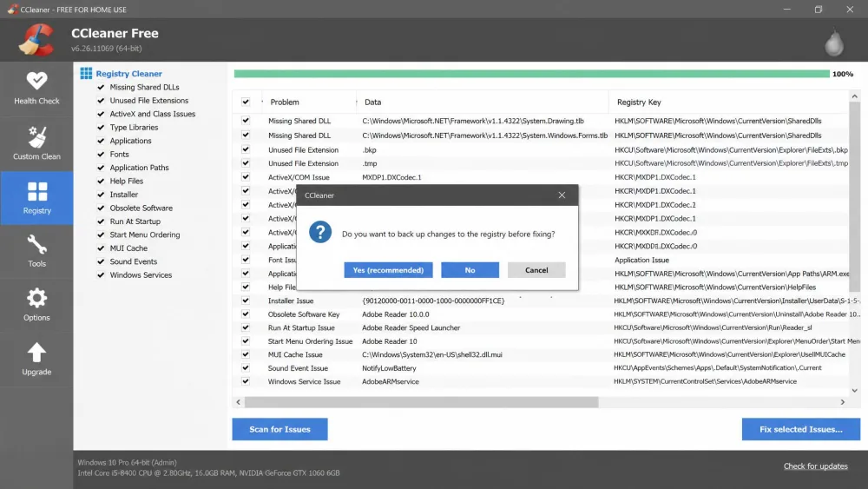The height and width of the screenshot is (489, 868).
Task: Sort by the Registry Key column header
Action: pos(639,102)
